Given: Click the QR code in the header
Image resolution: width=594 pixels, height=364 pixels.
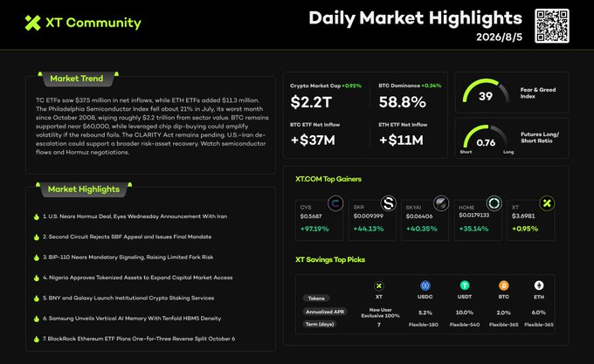Looking at the screenshot, I should tap(552, 25).
